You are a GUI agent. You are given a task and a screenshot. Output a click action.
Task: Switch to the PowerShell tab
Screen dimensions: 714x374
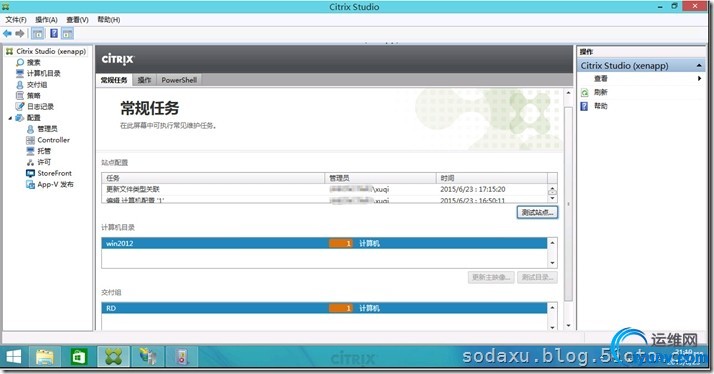pyautogui.click(x=179, y=80)
